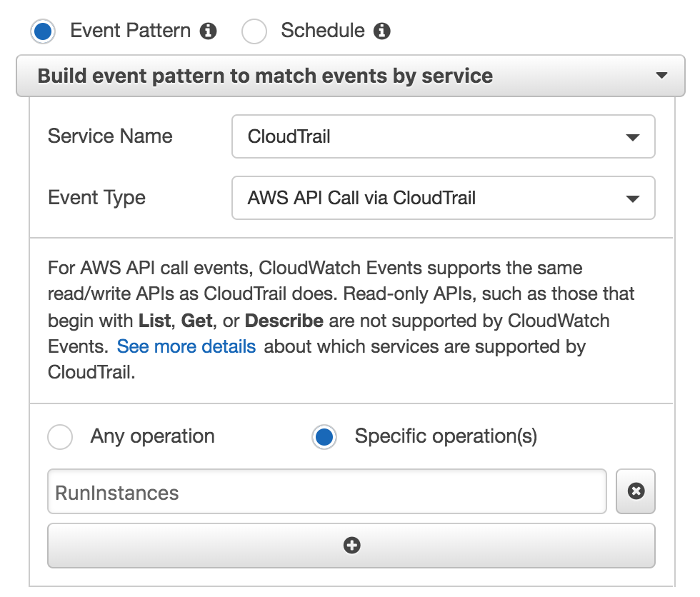
Task: Open the Event Type dropdown
Action: pyautogui.click(x=443, y=198)
